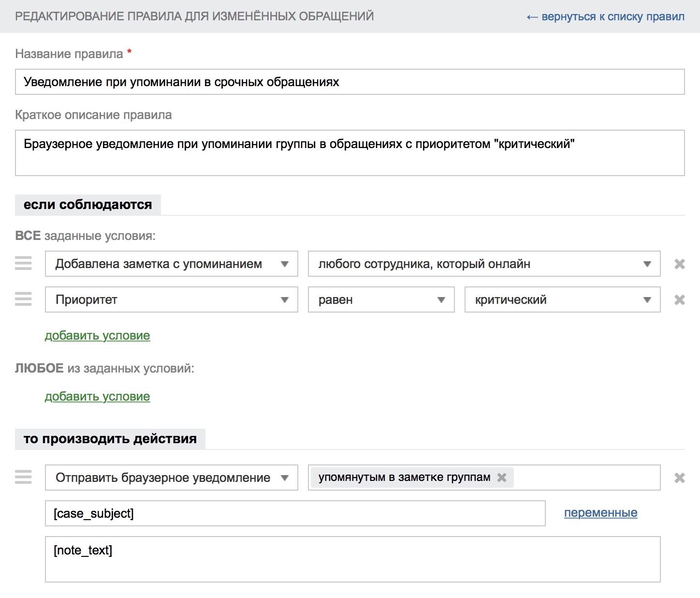
Task: Click 'добавить условие' under ВСЕ conditions
Action: [x=97, y=335]
